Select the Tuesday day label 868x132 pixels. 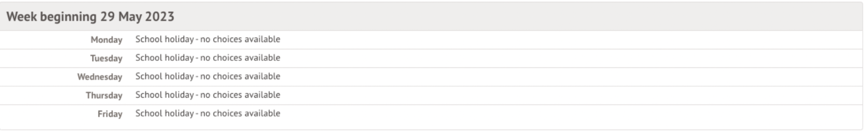click(106, 58)
